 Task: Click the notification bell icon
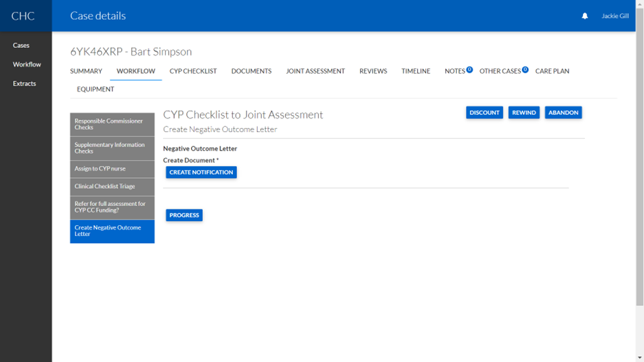click(x=584, y=16)
